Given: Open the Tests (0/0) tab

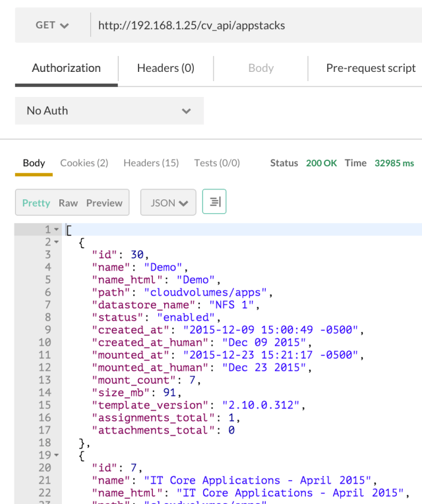Looking at the screenshot, I should (217, 163).
